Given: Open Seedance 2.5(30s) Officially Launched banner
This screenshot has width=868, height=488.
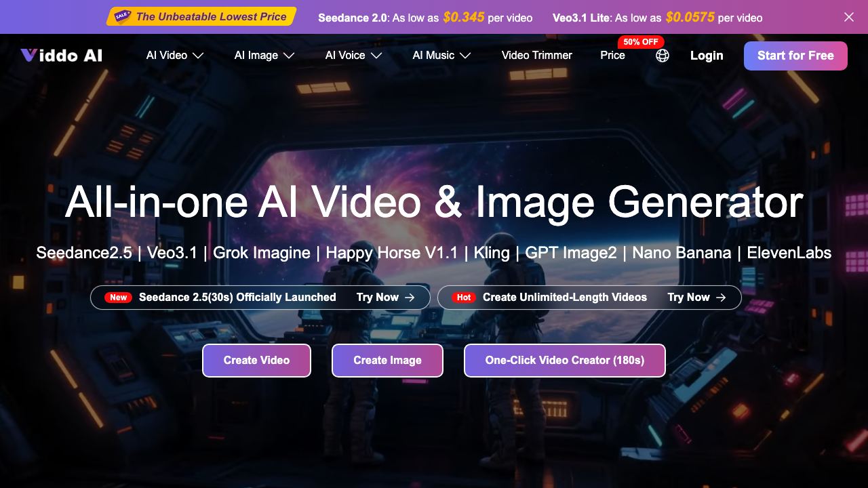Looking at the screenshot, I should [260, 297].
